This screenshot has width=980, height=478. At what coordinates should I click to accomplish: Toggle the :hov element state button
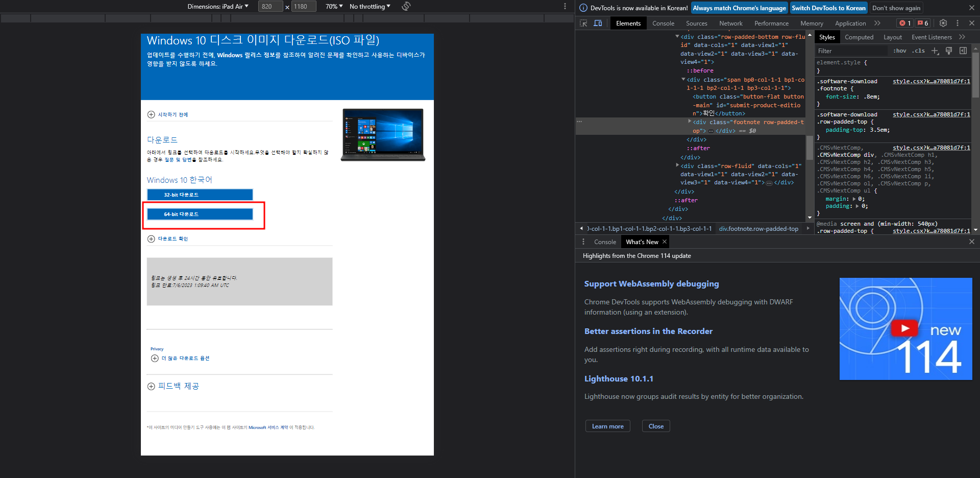[x=900, y=51]
